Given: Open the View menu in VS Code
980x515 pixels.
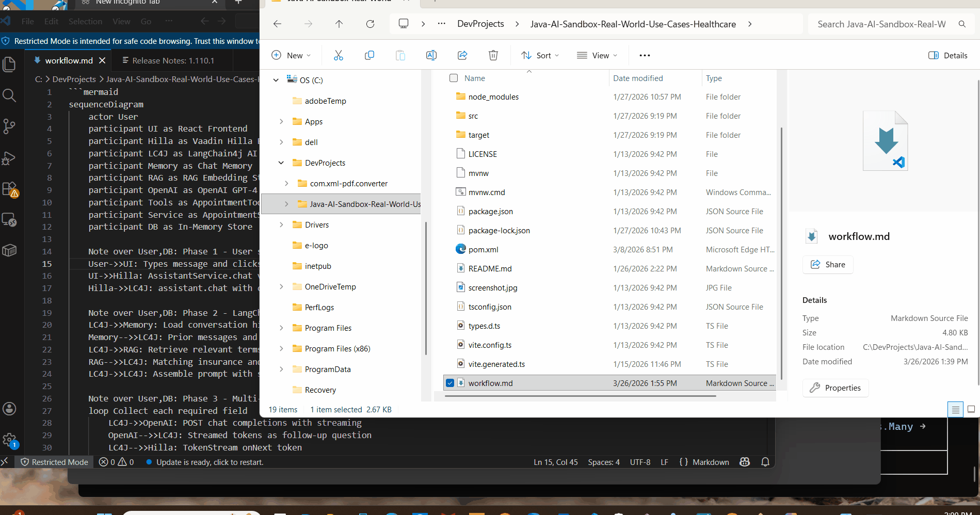Looking at the screenshot, I should (x=121, y=21).
